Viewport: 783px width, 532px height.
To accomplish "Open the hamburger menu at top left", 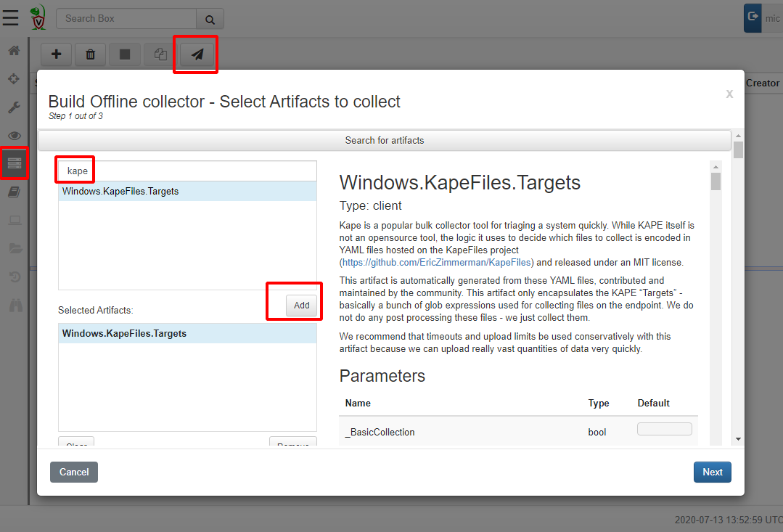I will (x=11, y=16).
